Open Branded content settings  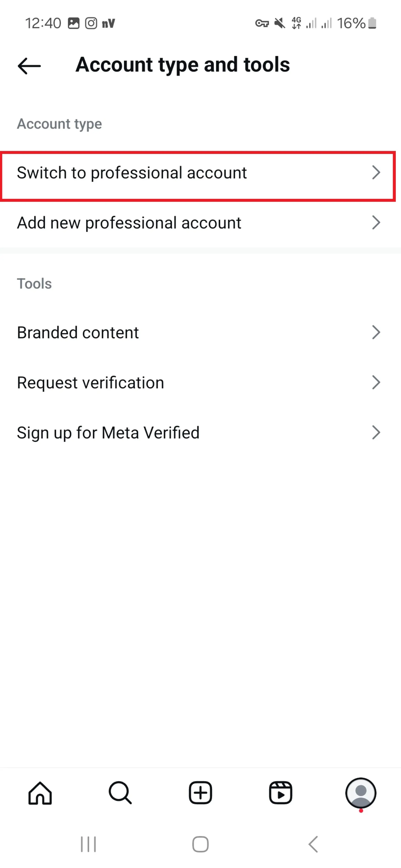pyautogui.click(x=200, y=333)
